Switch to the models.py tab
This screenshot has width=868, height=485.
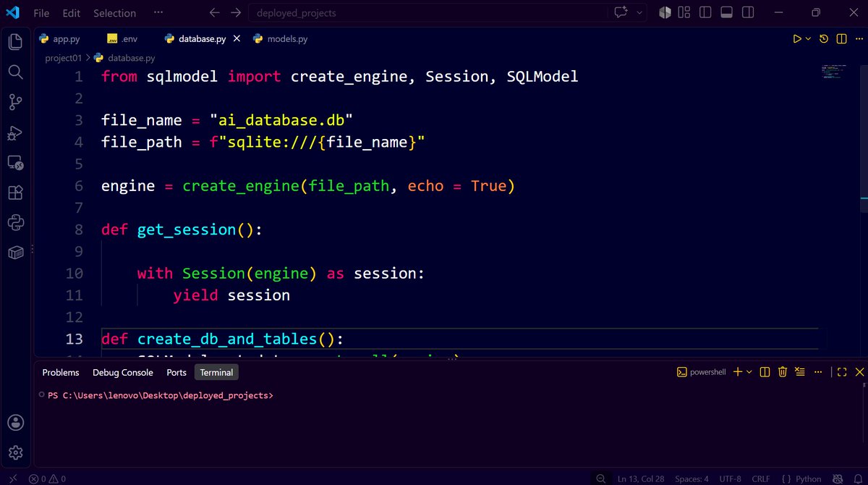click(x=281, y=39)
